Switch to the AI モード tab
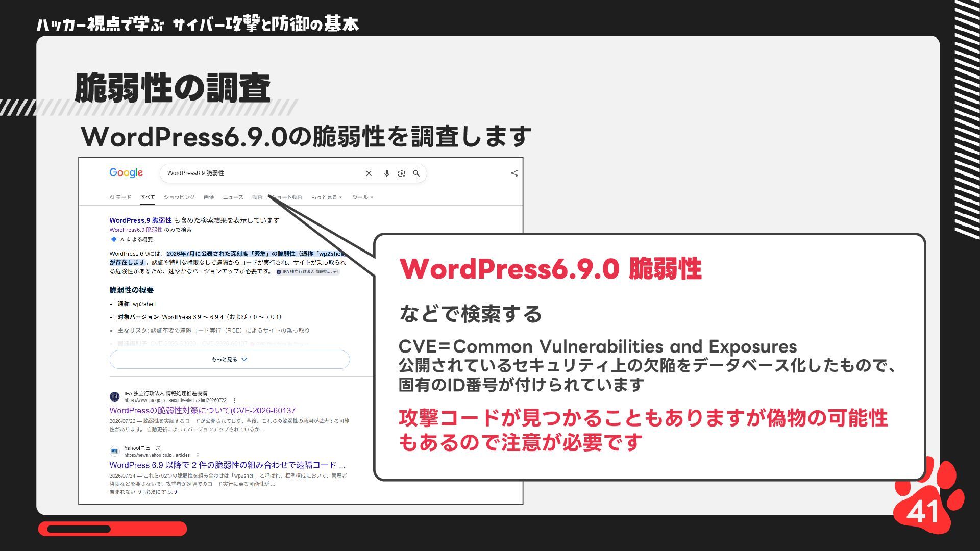 [120, 197]
